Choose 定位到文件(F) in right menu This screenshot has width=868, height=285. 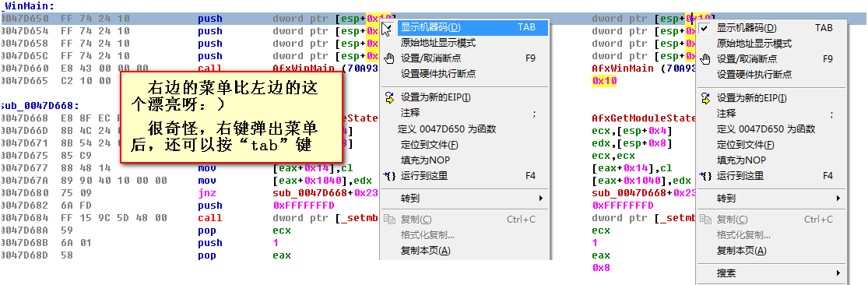coord(746,145)
